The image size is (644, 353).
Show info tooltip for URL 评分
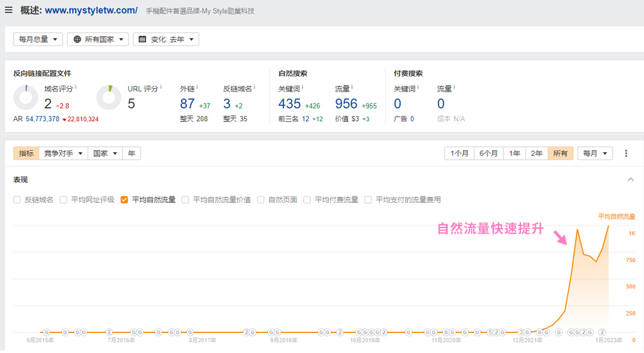(x=161, y=87)
